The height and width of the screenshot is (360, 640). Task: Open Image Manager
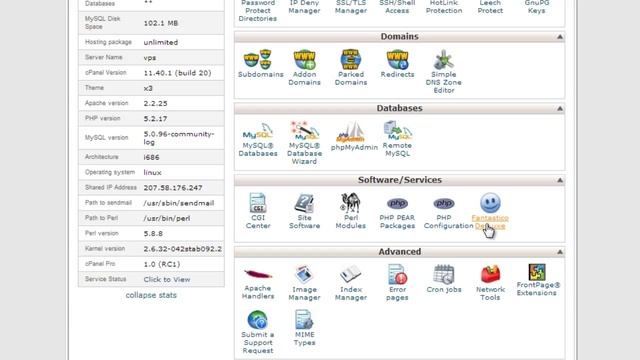pos(304,274)
